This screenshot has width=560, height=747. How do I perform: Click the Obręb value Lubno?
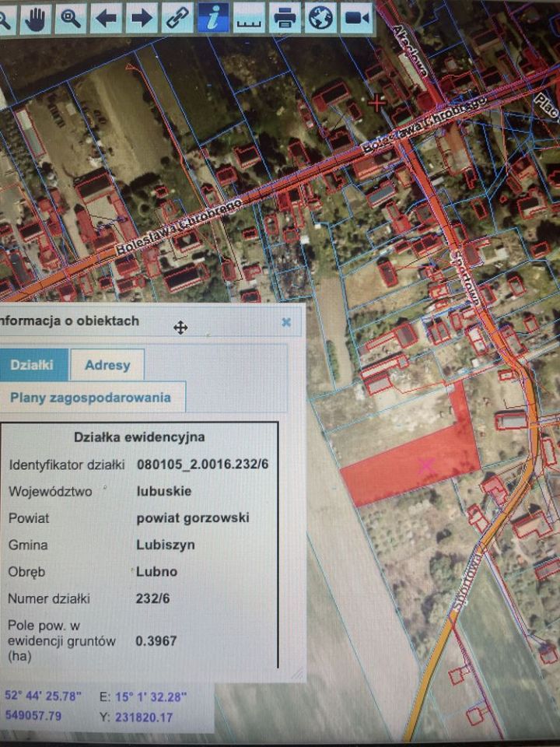(x=156, y=572)
